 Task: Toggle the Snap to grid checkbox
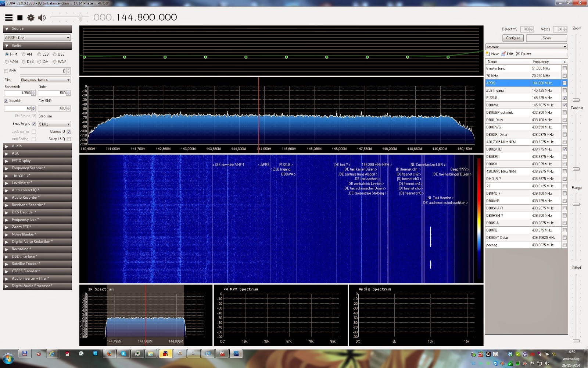coord(34,124)
